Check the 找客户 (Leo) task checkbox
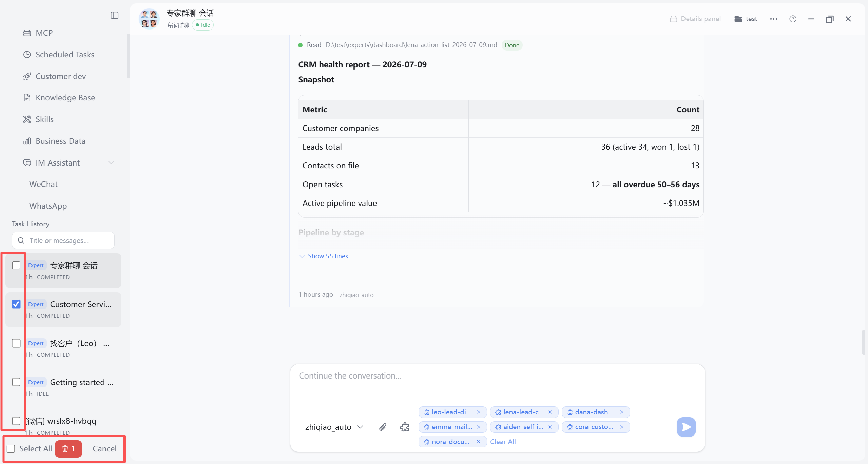868x464 pixels. [16, 343]
